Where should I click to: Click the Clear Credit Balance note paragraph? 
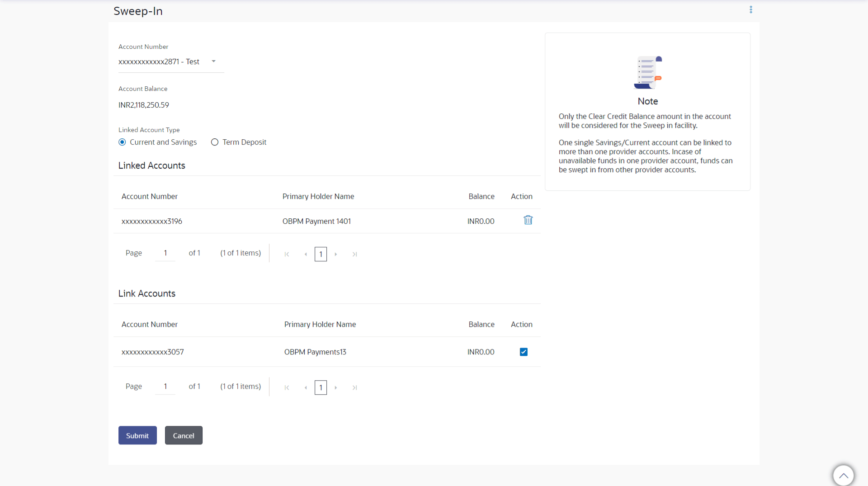coord(645,121)
